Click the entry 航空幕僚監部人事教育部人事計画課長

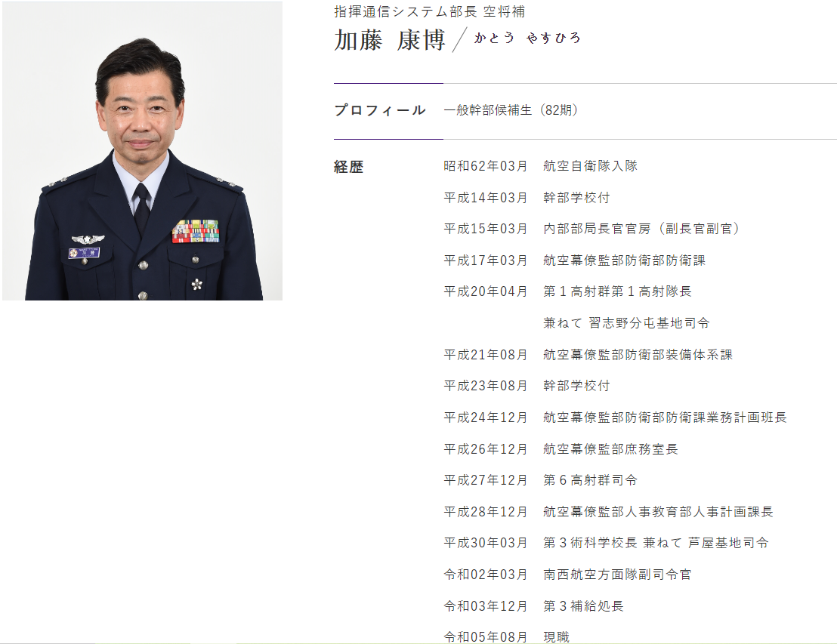coord(658,512)
